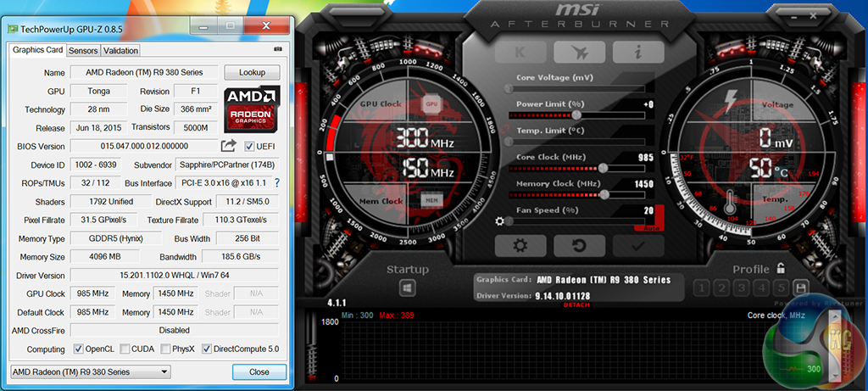Click the Memory Size 4096 MB field
Viewport: 868px width, 391px height.
[105, 257]
